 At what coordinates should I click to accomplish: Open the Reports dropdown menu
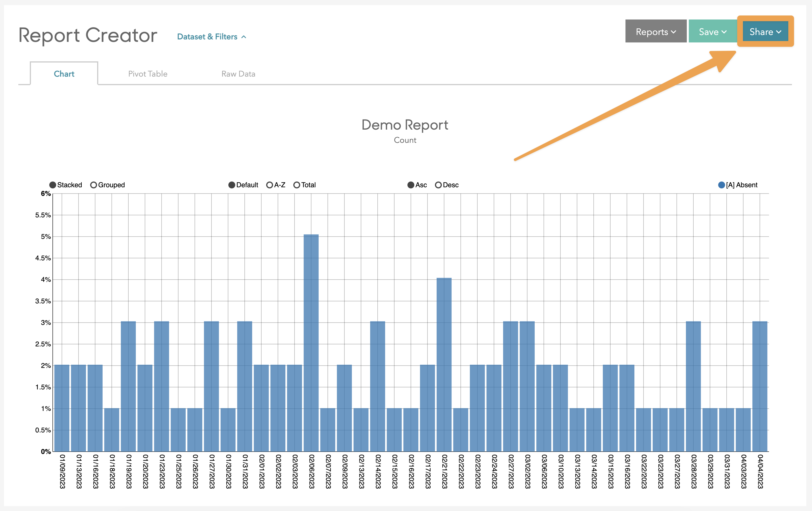coord(655,32)
